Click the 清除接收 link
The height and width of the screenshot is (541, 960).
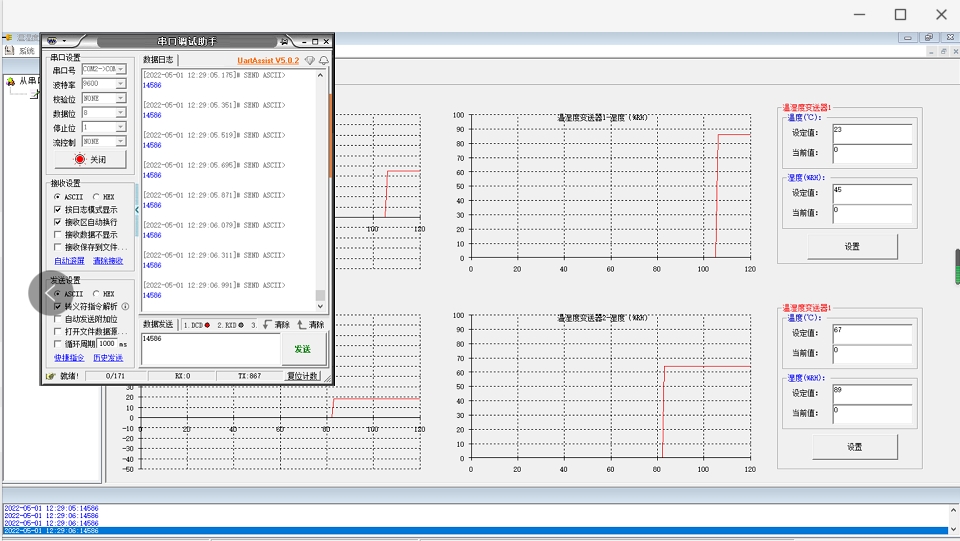[x=108, y=261]
